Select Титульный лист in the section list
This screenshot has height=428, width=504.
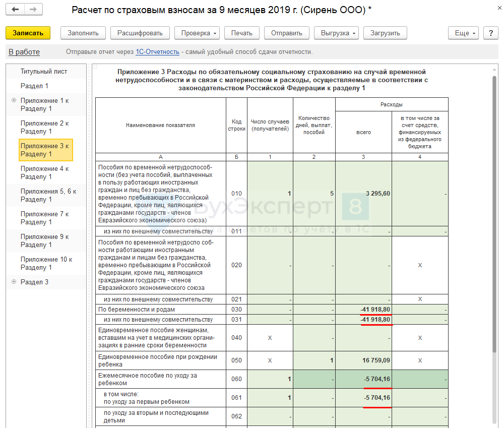44,71
